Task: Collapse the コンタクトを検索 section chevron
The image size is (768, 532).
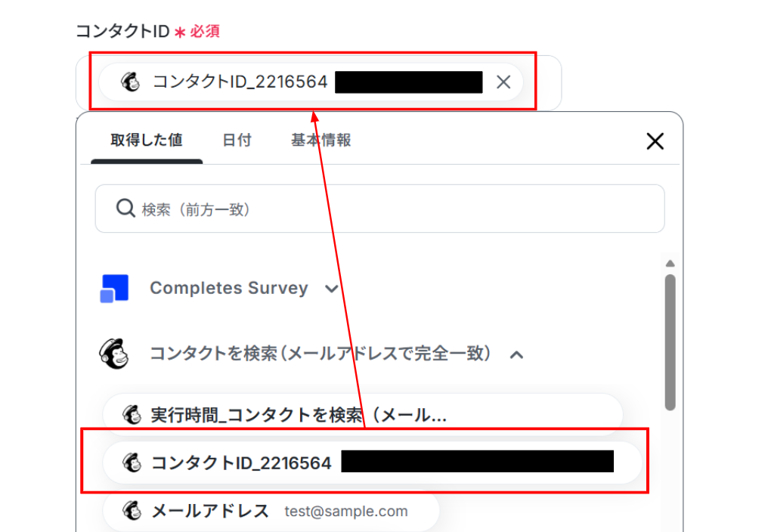Action: pyautogui.click(x=517, y=354)
